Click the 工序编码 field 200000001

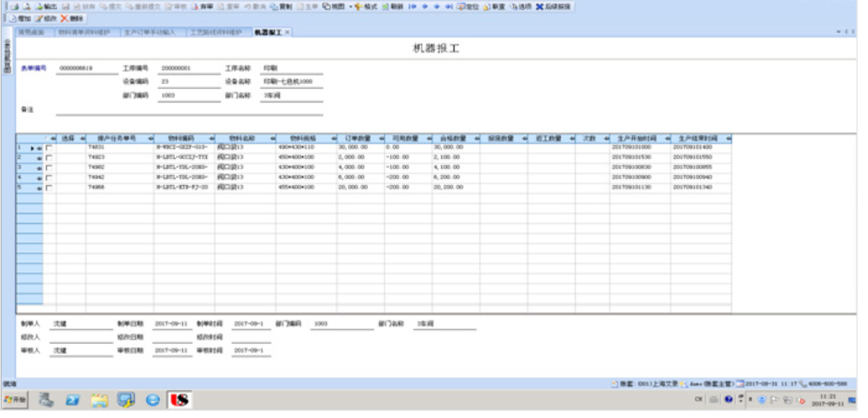click(x=189, y=68)
